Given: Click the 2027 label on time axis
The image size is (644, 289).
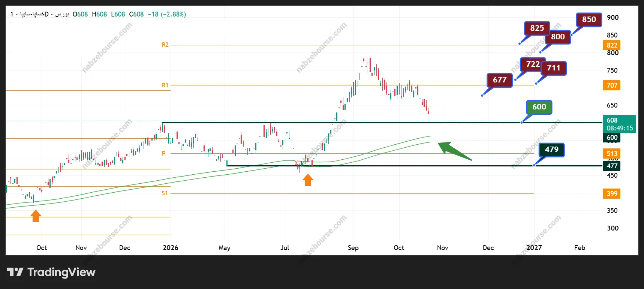Looking at the screenshot, I should 534,248.
